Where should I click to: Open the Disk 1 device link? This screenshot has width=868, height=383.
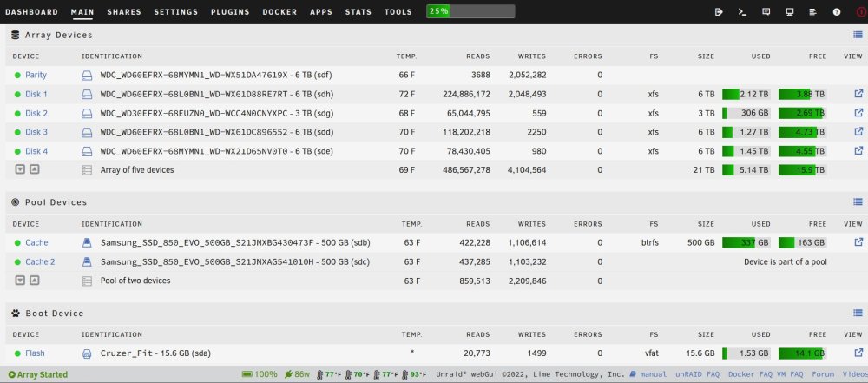(36, 94)
